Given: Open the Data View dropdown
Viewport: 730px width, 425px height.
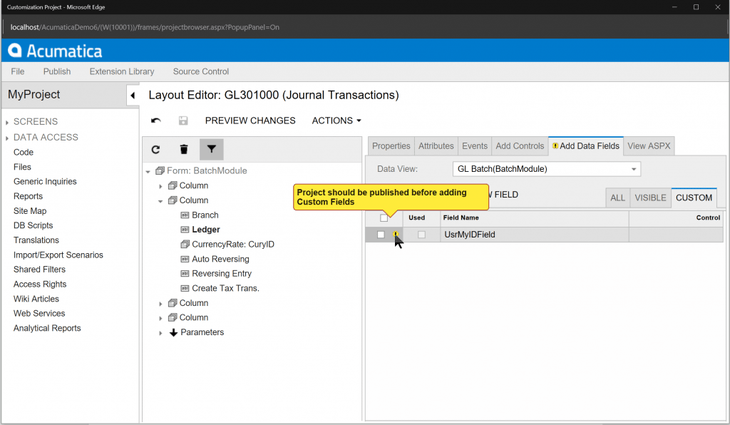Looking at the screenshot, I should coord(633,169).
